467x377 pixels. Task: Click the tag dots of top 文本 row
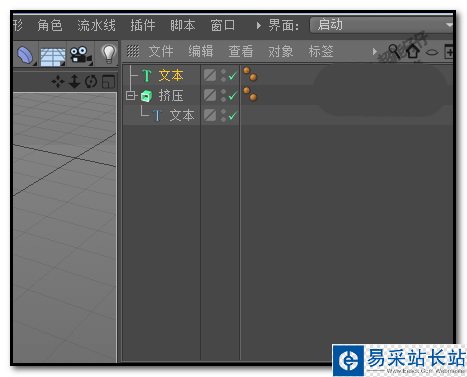(x=250, y=74)
